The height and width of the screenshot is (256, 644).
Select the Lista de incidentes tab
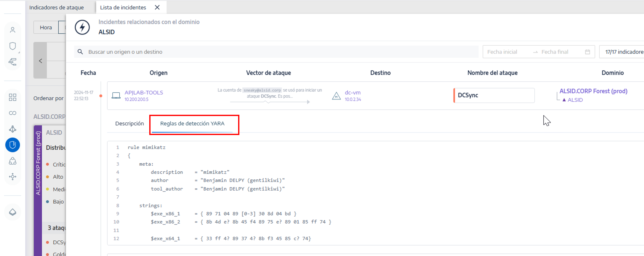pyautogui.click(x=123, y=7)
